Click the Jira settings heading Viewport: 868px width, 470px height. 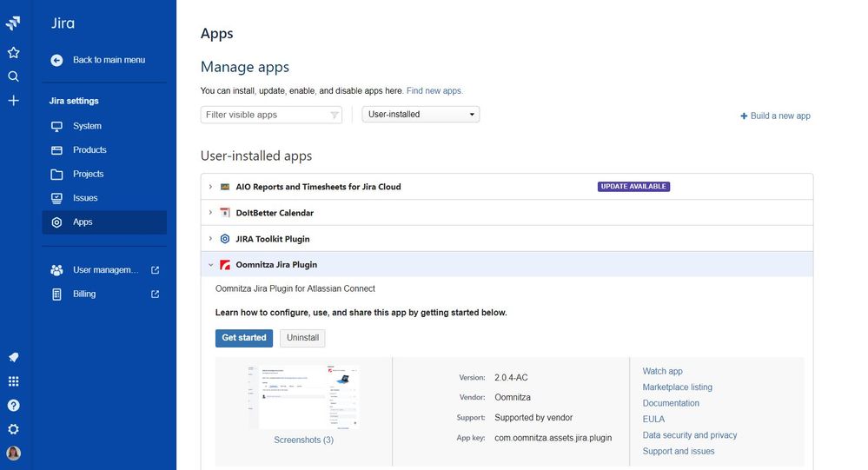[x=74, y=101]
